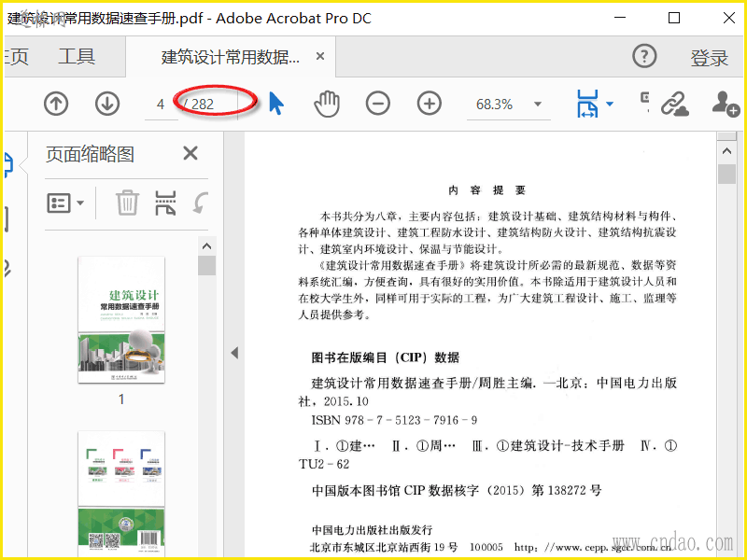The image size is (747, 560).
Task: Click the total page count 282
Action: point(203,105)
